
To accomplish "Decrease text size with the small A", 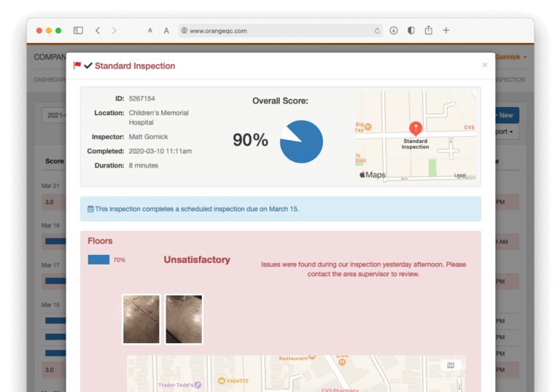I will click(x=150, y=31).
